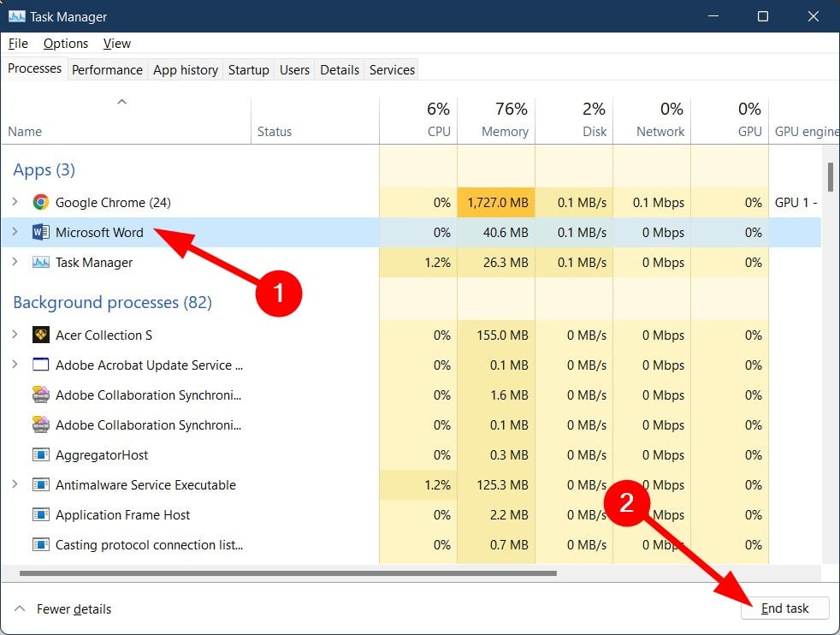Image resolution: width=840 pixels, height=635 pixels.
Task: Click the Microsoft Word process icon
Action: tap(40, 233)
